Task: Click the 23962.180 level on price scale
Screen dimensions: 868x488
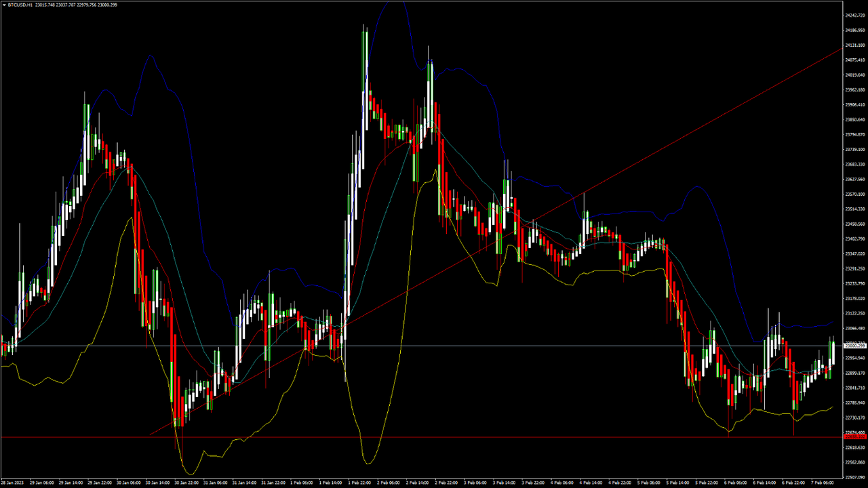Action: [x=854, y=89]
